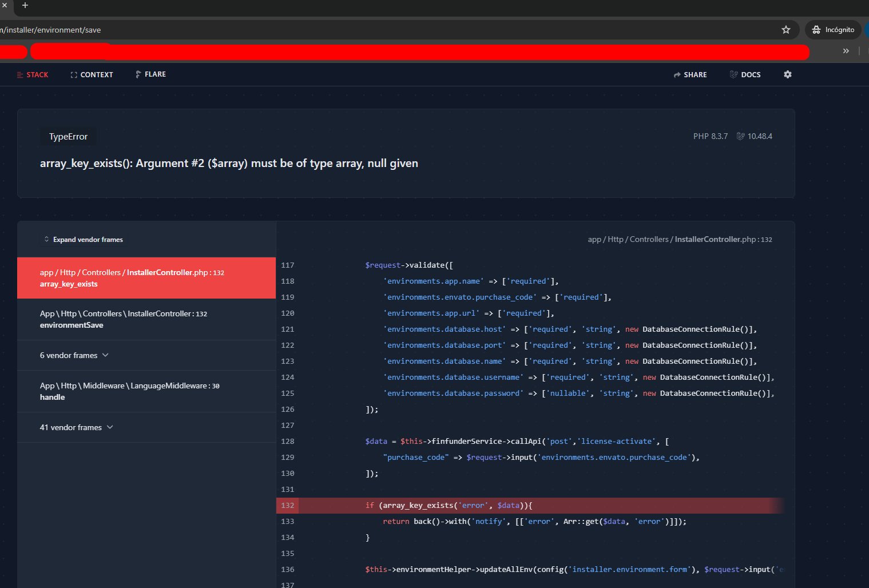Click line number 128
The width and height of the screenshot is (869, 588).
(x=287, y=442)
